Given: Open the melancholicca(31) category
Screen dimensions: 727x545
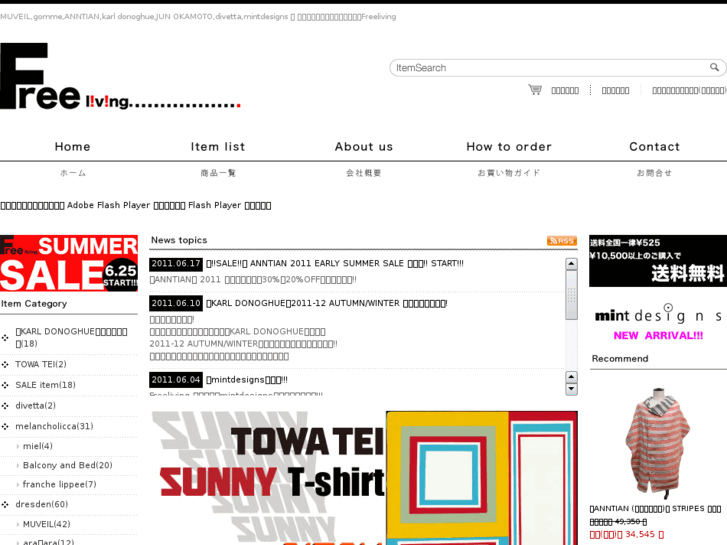Looking at the screenshot, I should pos(54,426).
